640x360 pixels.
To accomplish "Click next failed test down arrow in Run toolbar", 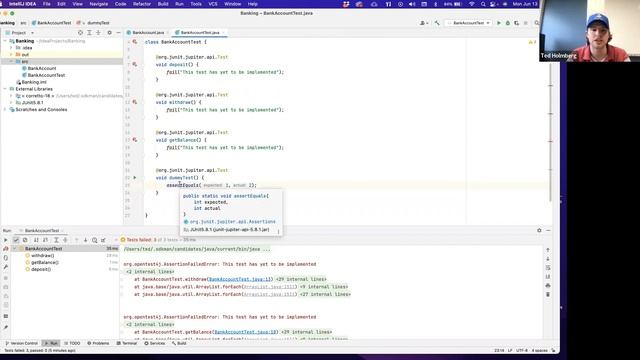I will click(x=85, y=240).
